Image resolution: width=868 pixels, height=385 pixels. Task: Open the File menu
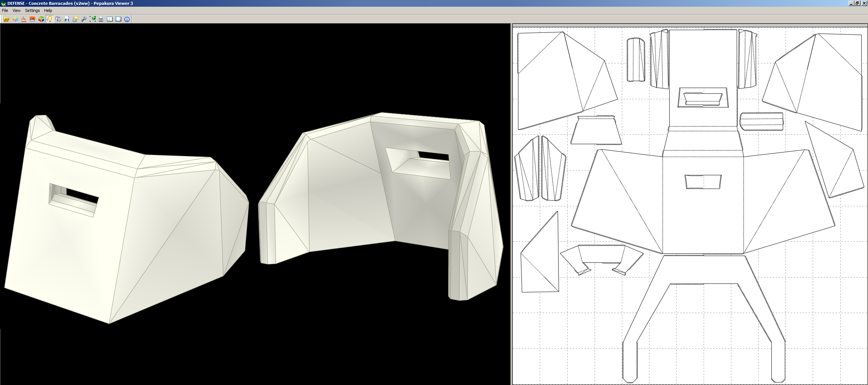(x=5, y=10)
